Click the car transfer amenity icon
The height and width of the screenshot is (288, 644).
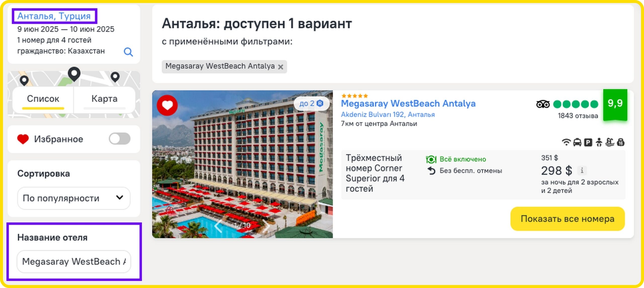[x=577, y=142]
